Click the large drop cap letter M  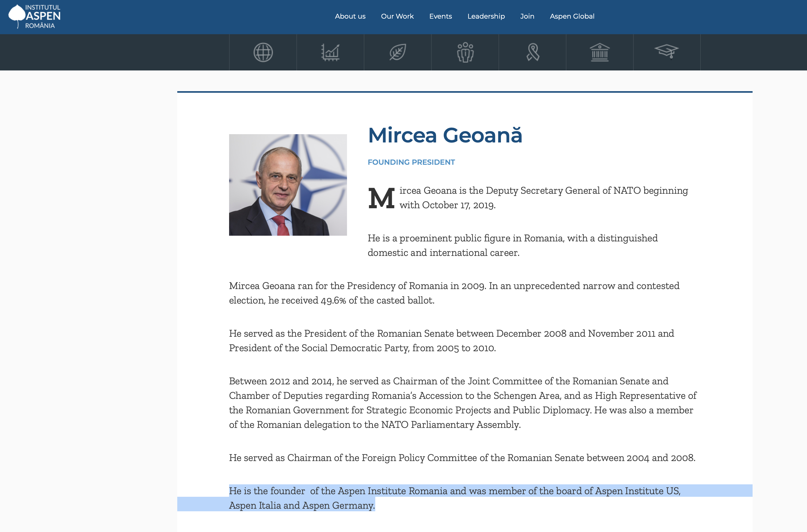pyautogui.click(x=381, y=198)
